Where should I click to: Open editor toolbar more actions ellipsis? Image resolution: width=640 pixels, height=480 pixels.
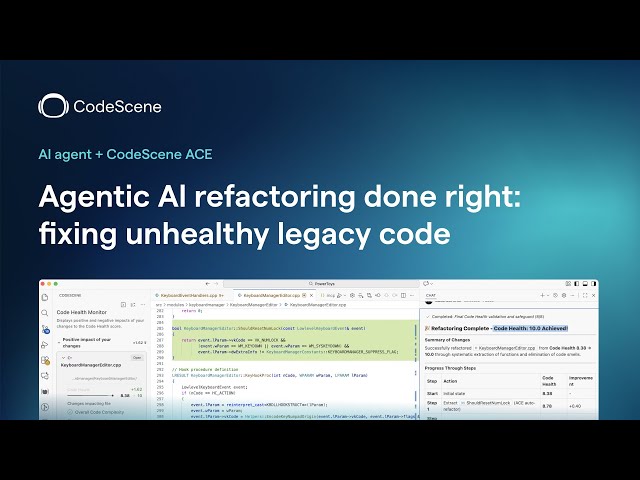(x=412, y=295)
